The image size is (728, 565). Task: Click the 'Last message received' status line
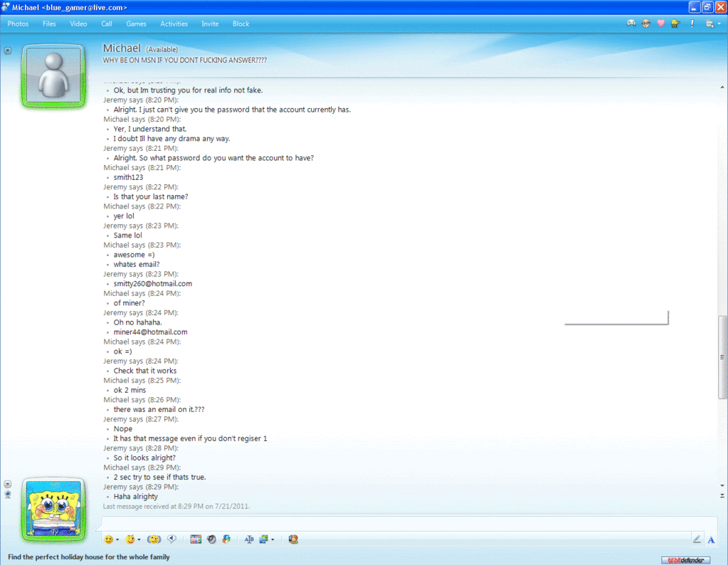(176, 507)
